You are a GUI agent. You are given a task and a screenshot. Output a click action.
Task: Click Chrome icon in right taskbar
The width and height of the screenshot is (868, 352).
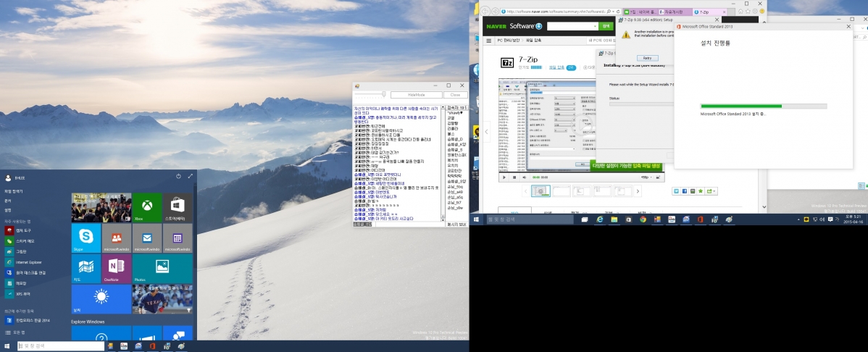coord(643,219)
